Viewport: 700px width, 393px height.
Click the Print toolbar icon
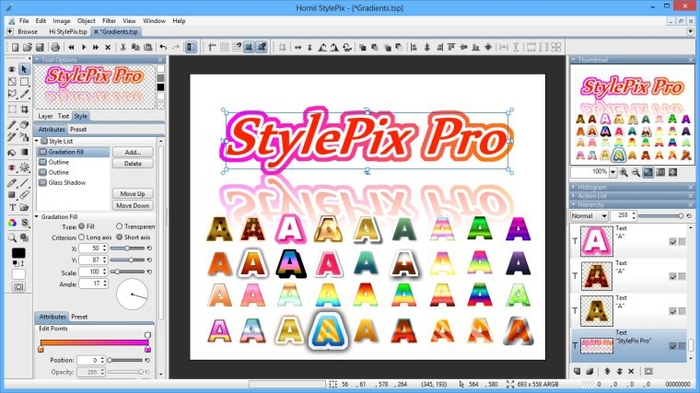click(55, 47)
